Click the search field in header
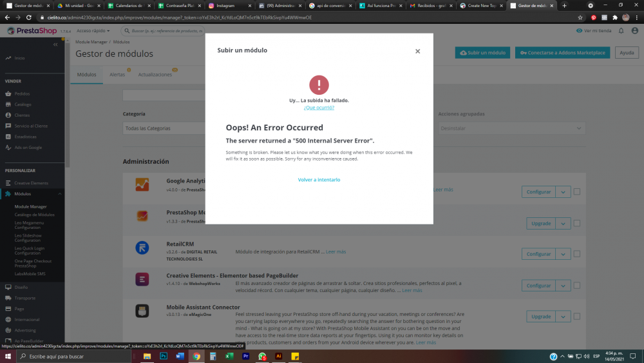 coord(164,31)
